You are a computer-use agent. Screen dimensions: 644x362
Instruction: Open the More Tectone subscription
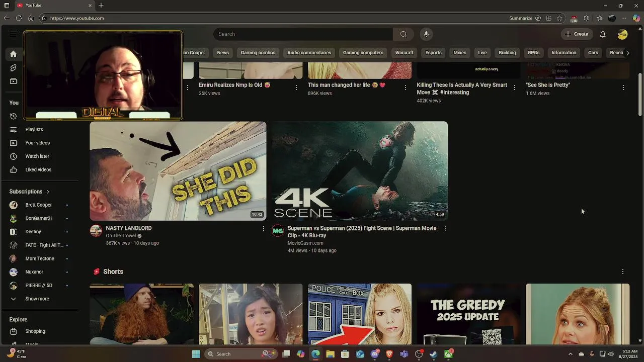[x=40, y=258]
